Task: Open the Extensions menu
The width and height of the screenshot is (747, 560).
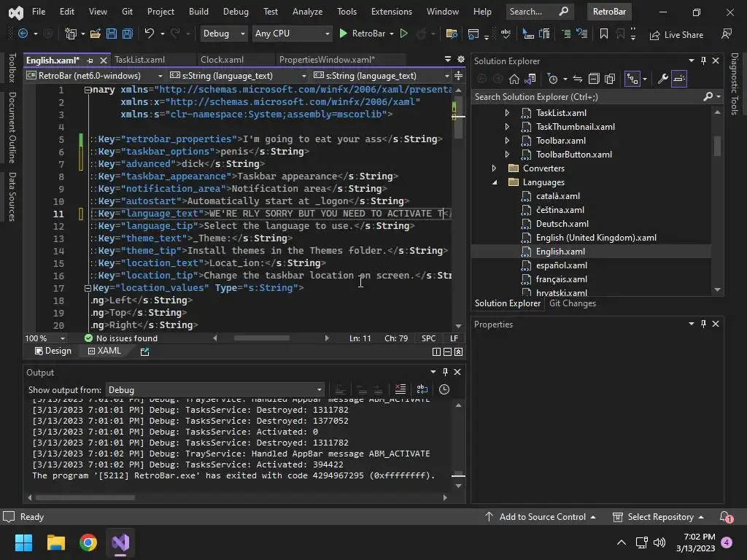Action: [392, 12]
